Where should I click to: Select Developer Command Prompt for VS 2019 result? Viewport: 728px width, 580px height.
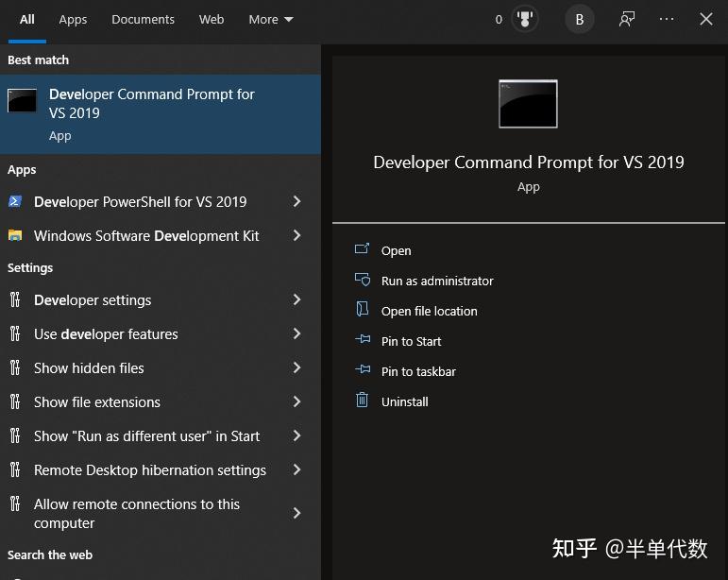tap(161, 114)
